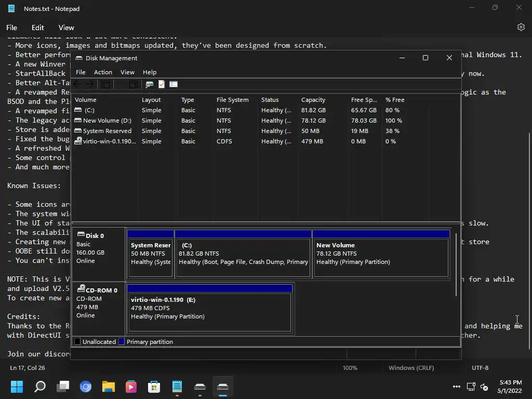The height and width of the screenshot is (399, 532).
Task: Sort by the Capacity column header
Action: coord(323,100)
